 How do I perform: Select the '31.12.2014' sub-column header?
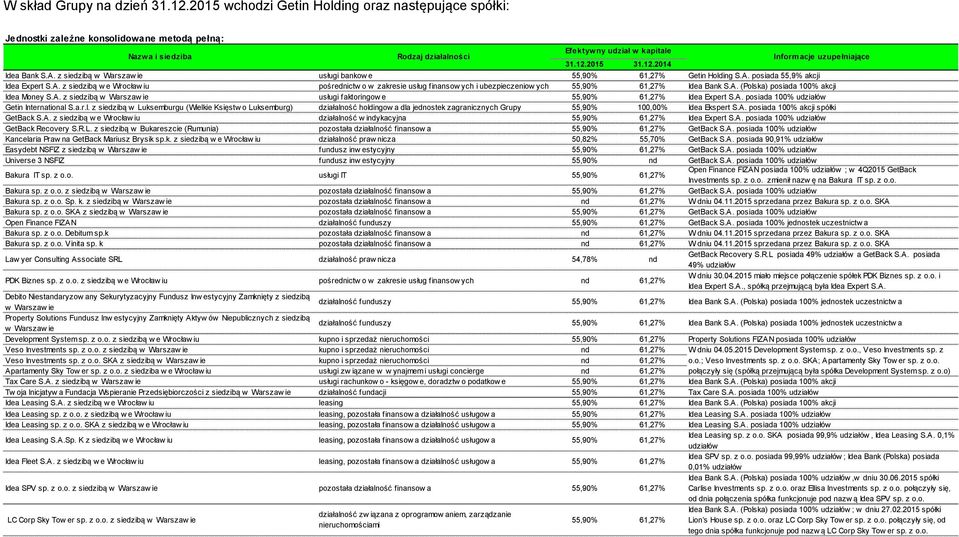coord(652,64)
